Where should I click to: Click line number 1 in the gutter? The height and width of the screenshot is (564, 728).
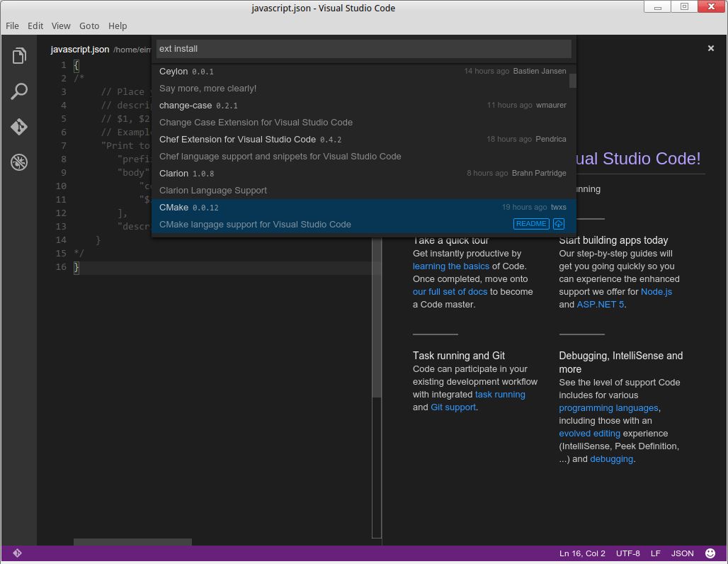point(64,65)
